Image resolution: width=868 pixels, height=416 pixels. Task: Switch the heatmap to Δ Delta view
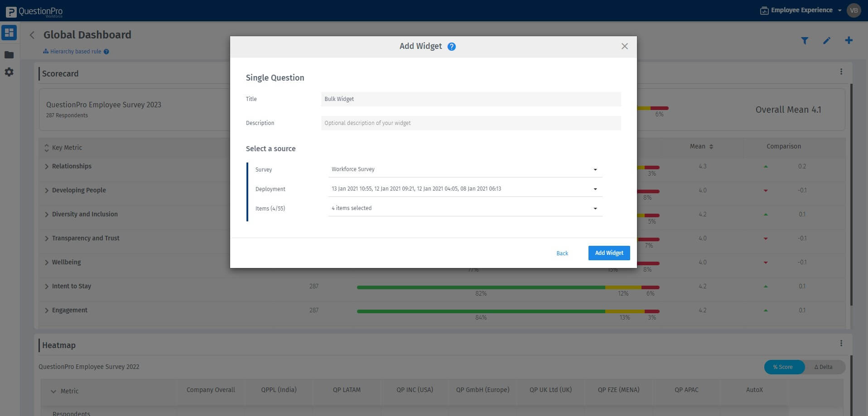click(824, 367)
